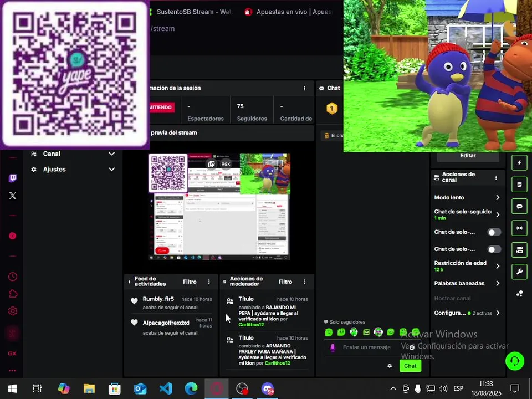Open Twitch from the Opera GX sidebar
The width and height of the screenshot is (532, 399).
13,178
